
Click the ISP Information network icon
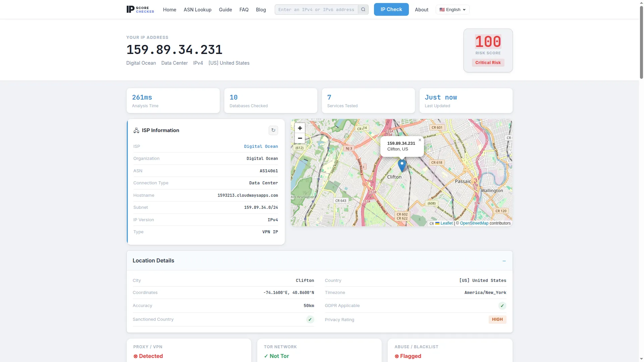136,130
